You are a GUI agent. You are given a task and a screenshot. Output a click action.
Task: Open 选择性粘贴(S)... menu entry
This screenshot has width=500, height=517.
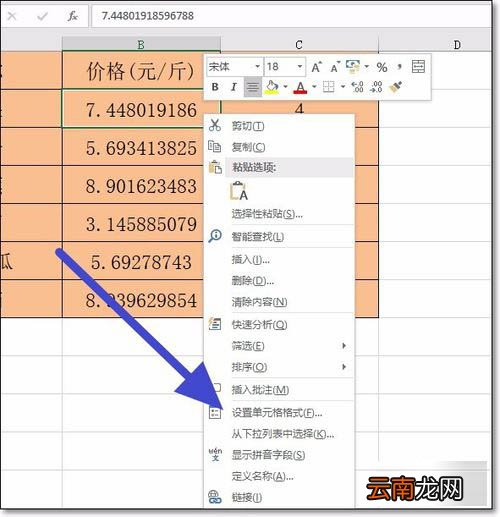tap(279, 214)
